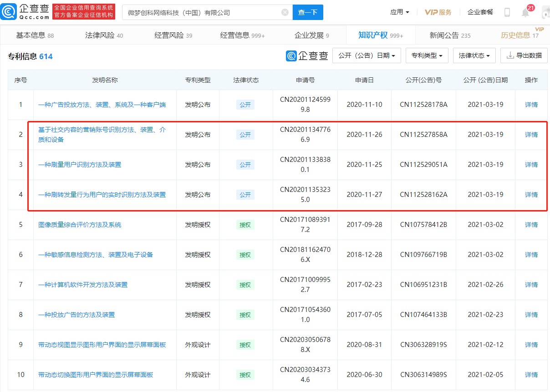Open the 专利类型 filter dropdown

(427, 55)
